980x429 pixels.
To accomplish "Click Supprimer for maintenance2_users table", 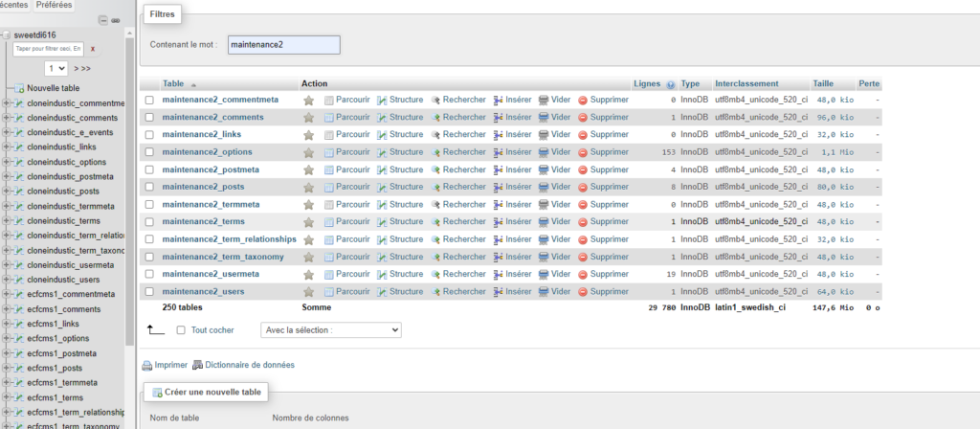I will (603, 292).
